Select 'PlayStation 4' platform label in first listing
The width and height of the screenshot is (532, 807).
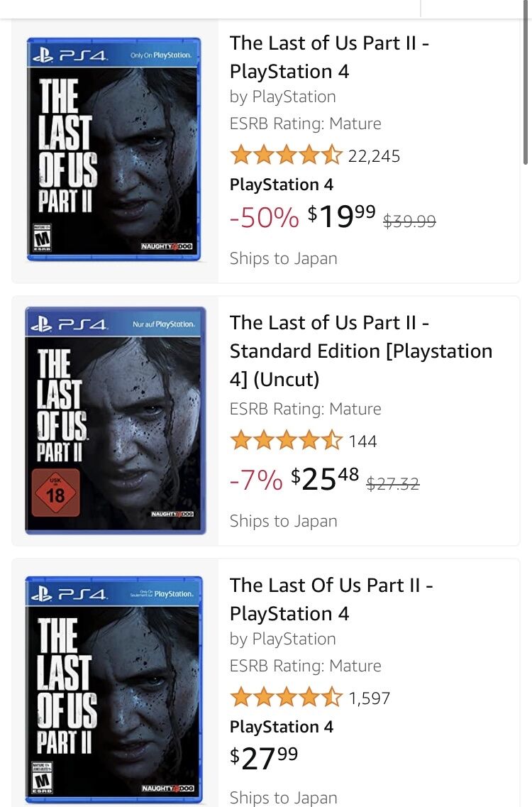tap(282, 185)
